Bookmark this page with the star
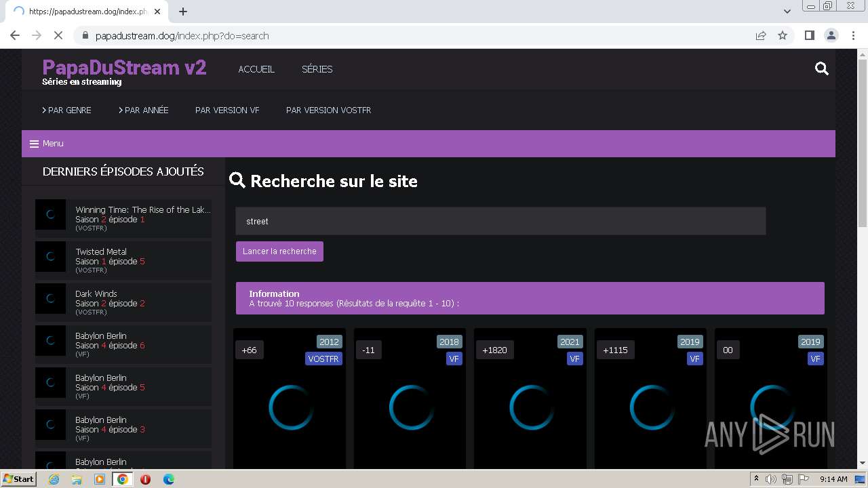The image size is (868, 488). (x=783, y=35)
